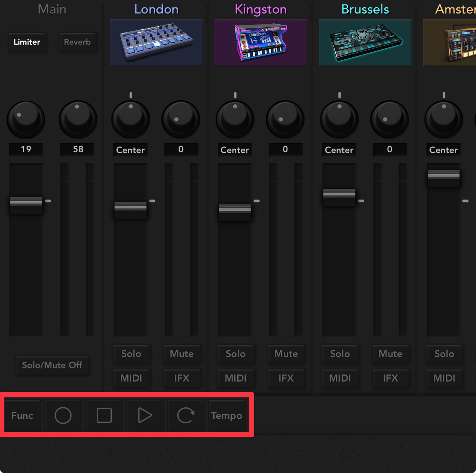This screenshot has width=476, height=473.
Task: Toggle the loop arrow icon
Action: point(186,415)
